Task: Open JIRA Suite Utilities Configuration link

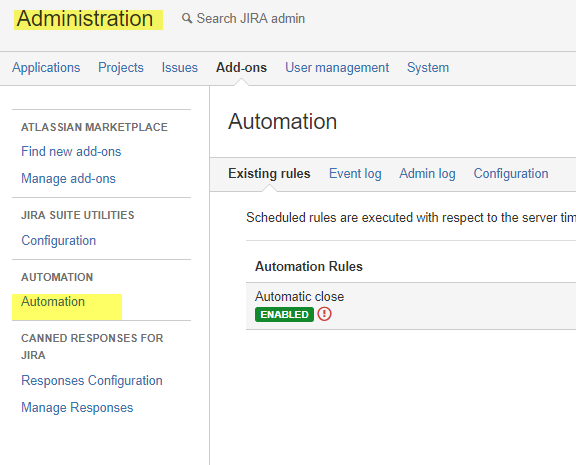Action: pos(58,241)
